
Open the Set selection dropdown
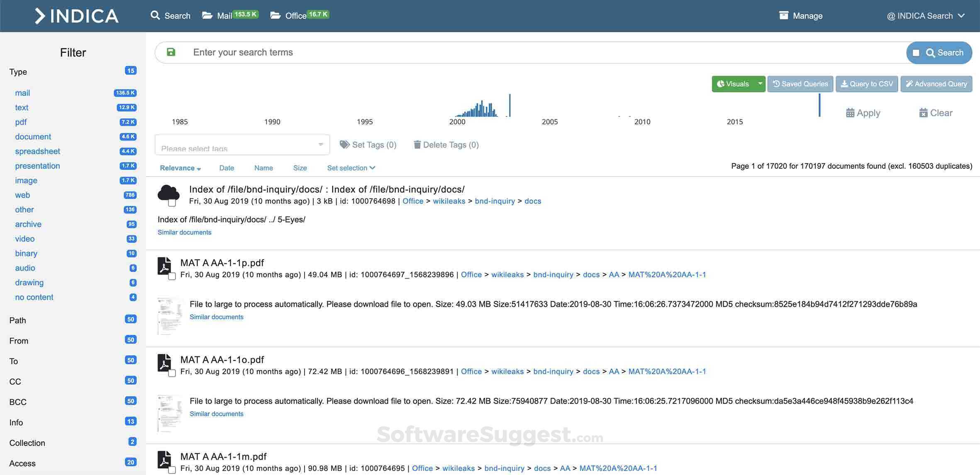coord(351,168)
